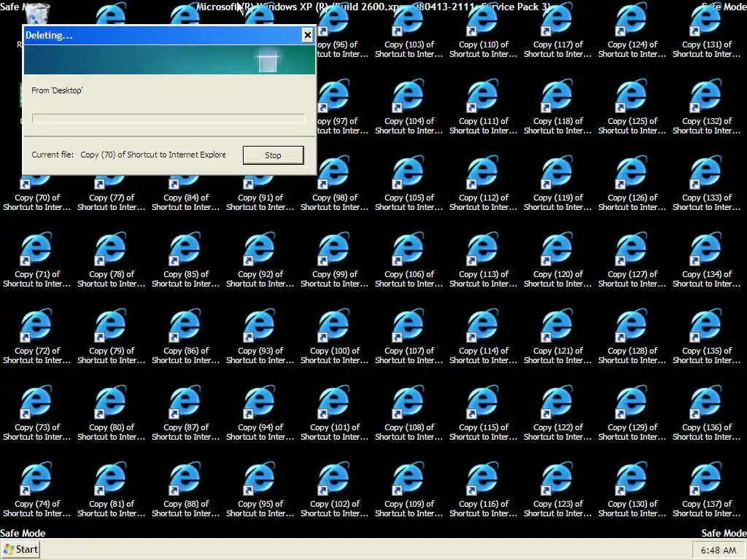747x560 pixels.
Task: Click the label text 'Copy (77) of Shortcut to Inter…'
Action: [x=111, y=203]
